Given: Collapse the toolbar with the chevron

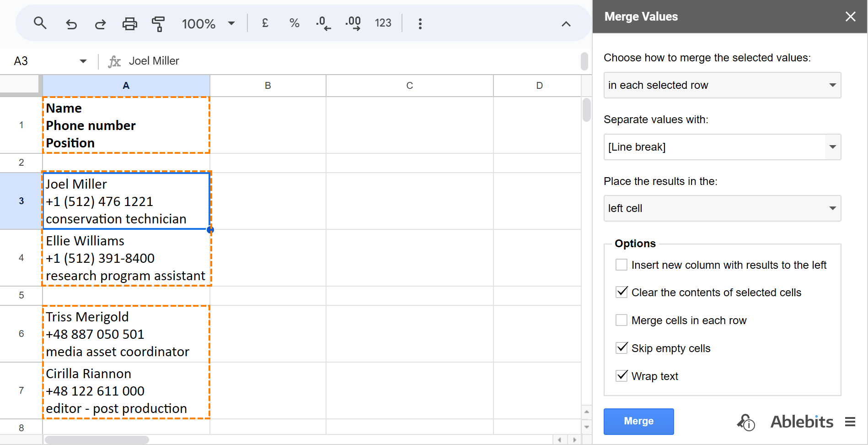Looking at the screenshot, I should [566, 23].
